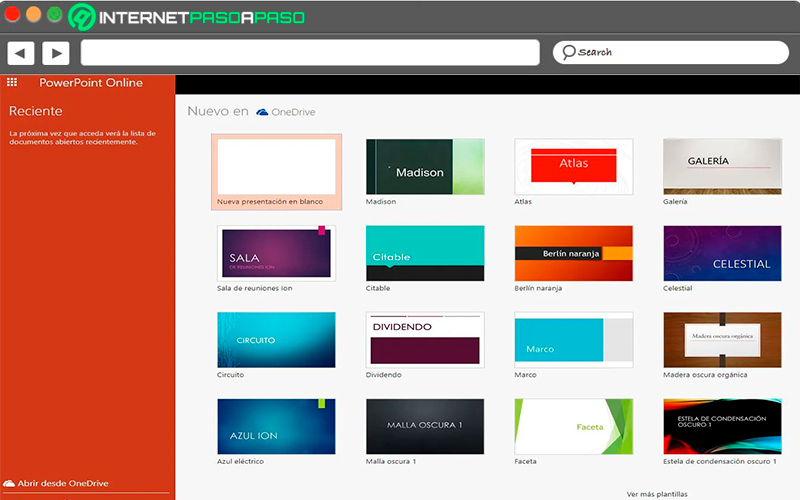
Task: Choose the Berlín naranja template
Action: coord(574,253)
